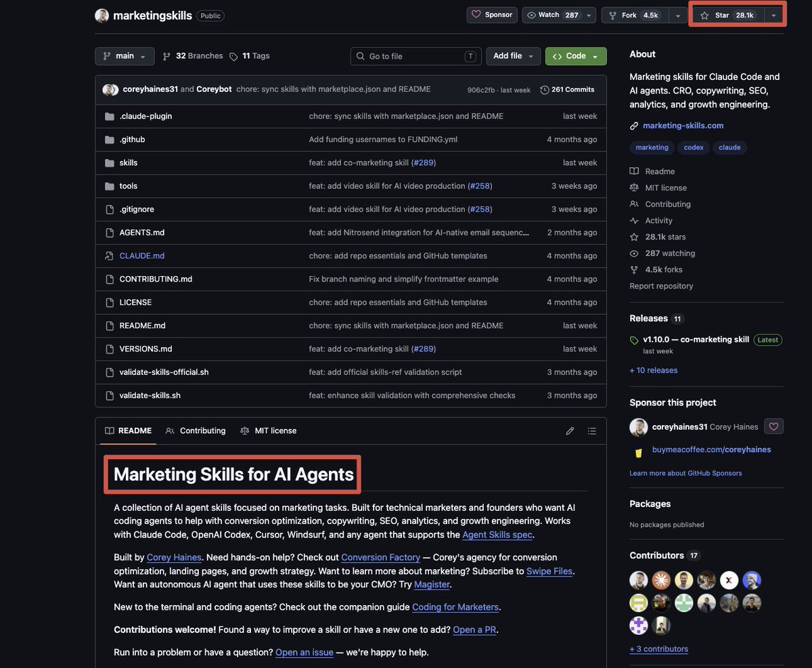Image resolution: width=812 pixels, height=668 pixels.
Task: Click commit hash 906c2fb
Action: [481, 90]
